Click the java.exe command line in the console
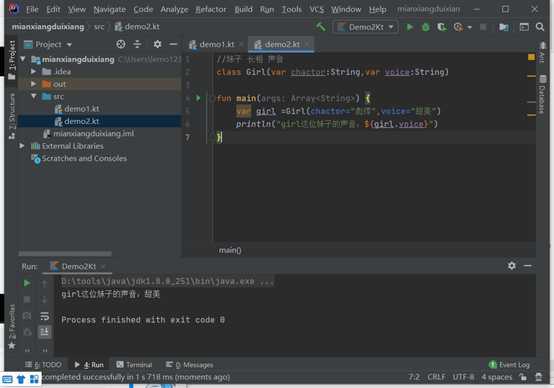Image resolution: width=554 pixels, height=388 pixels. click(167, 281)
